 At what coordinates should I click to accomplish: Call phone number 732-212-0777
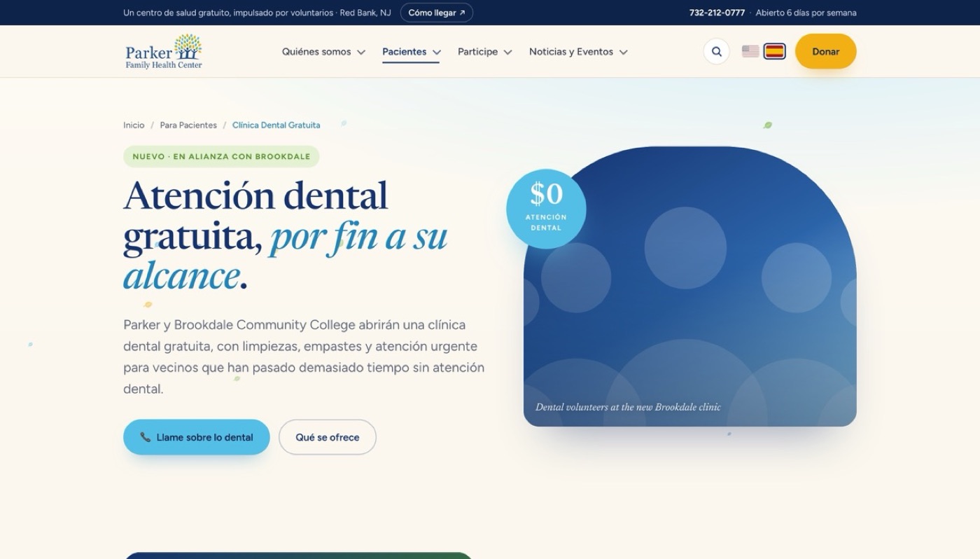pos(717,13)
